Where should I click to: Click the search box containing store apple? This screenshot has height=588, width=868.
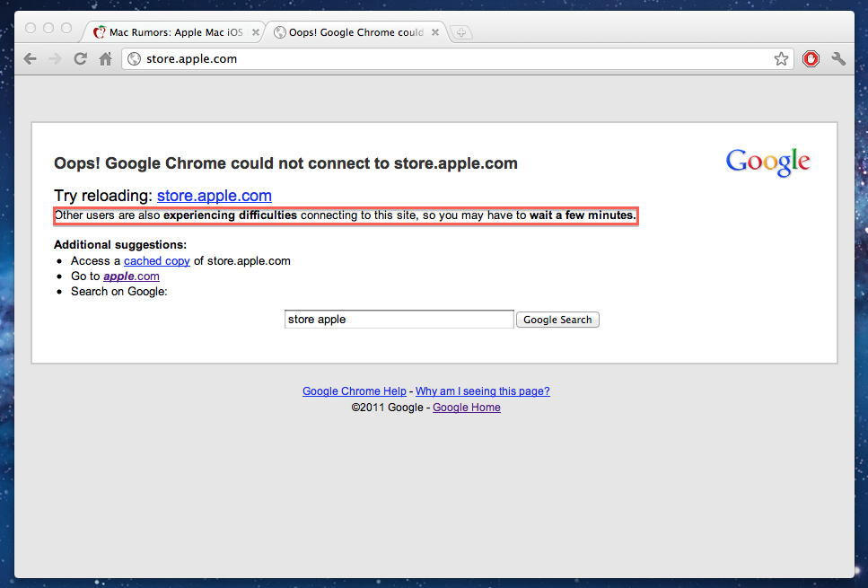(x=399, y=320)
